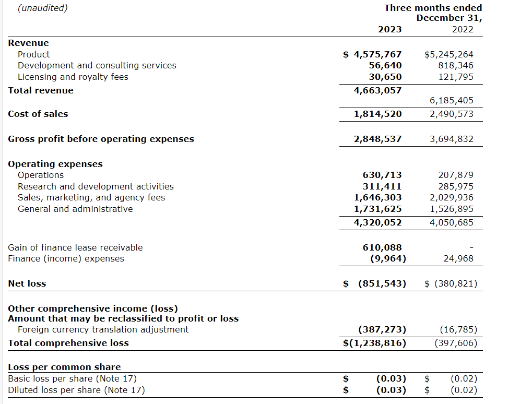Image resolution: width=532 pixels, height=404 pixels.
Task: Click the 'General and administrative' label
Action: pyautogui.click(x=75, y=209)
